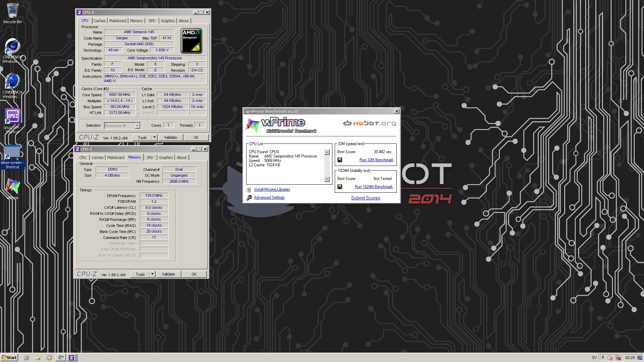Click the taskbar clock showing 02:29
The image size is (644, 362).
click(630, 358)
